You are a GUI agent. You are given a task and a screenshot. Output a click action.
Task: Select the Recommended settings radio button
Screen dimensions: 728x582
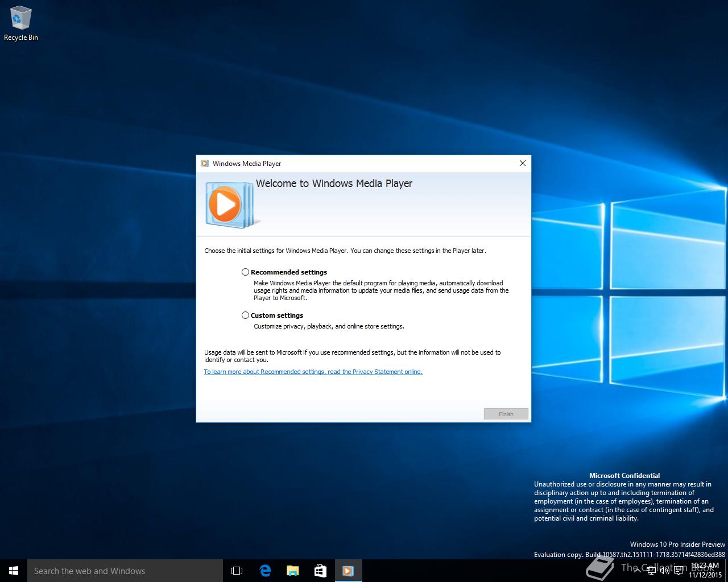[x=245, y=272]
